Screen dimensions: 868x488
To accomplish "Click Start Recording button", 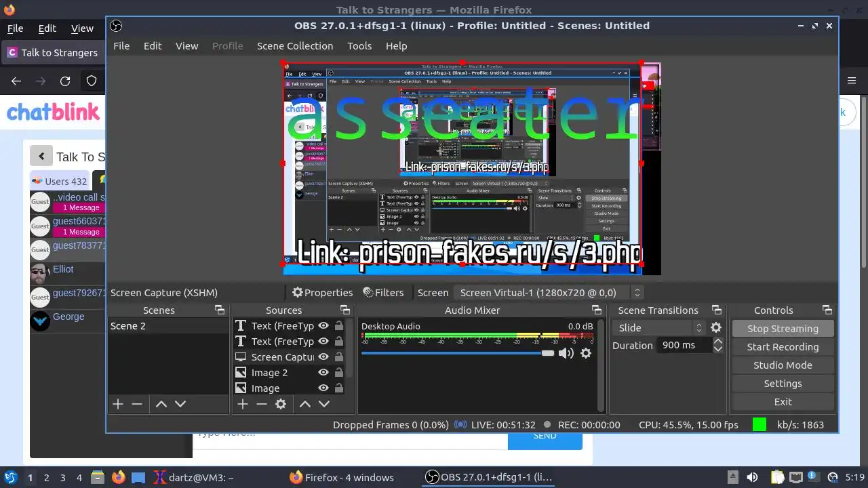I will [783, 347].
